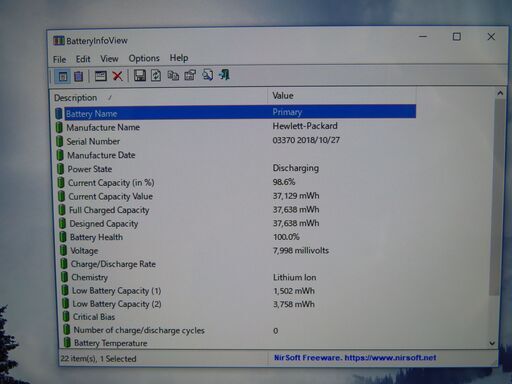Select Number of charge/discharge cycles row

139,330
